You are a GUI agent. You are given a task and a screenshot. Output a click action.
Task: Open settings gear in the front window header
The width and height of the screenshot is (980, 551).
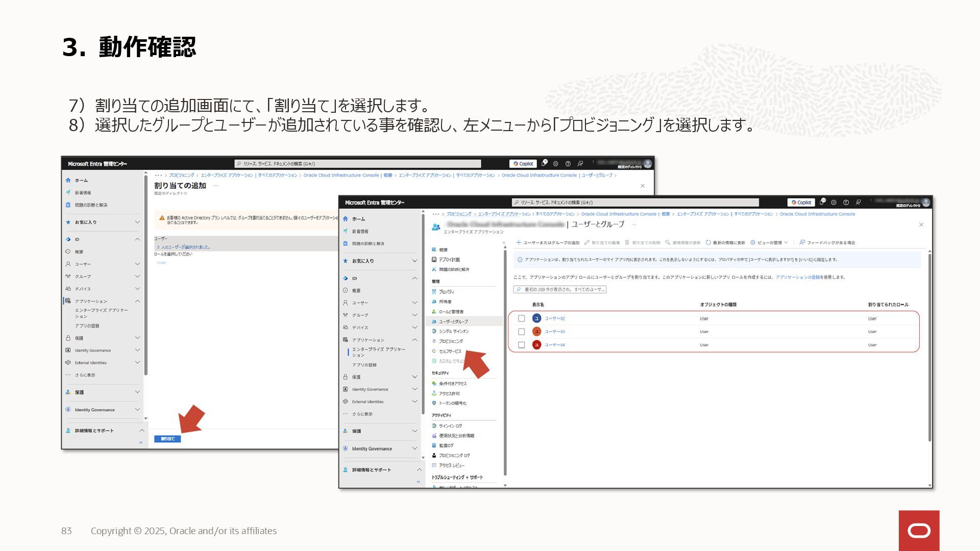pos(834,203)
